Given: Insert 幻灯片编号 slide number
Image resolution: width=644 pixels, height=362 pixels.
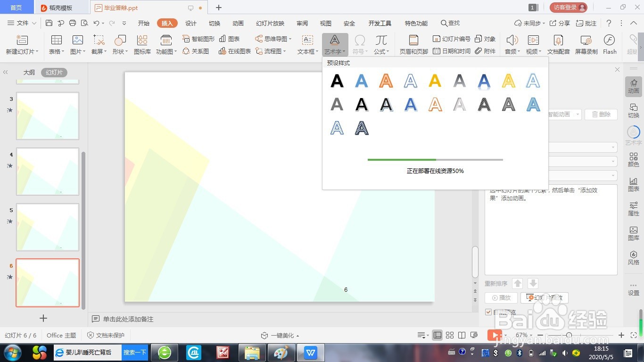Looking at the screenshot, I should (x=451, y=39).
